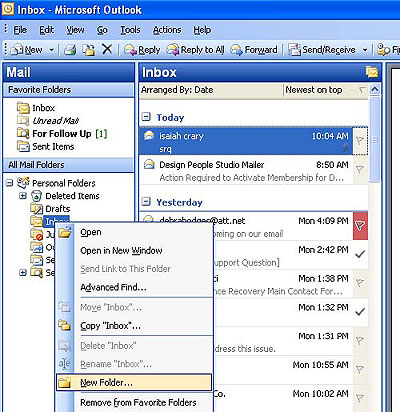Screen dimensions: 400x412
Task: Toggle flag on Mon 1:38 PM message
Action: point(360,283)
